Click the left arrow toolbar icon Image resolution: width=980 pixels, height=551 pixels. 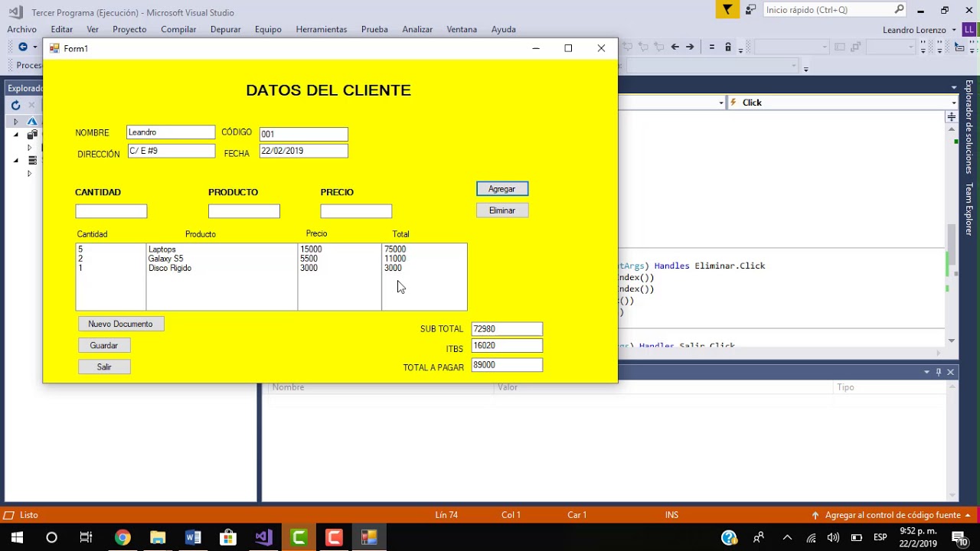(x=675, y=47)
